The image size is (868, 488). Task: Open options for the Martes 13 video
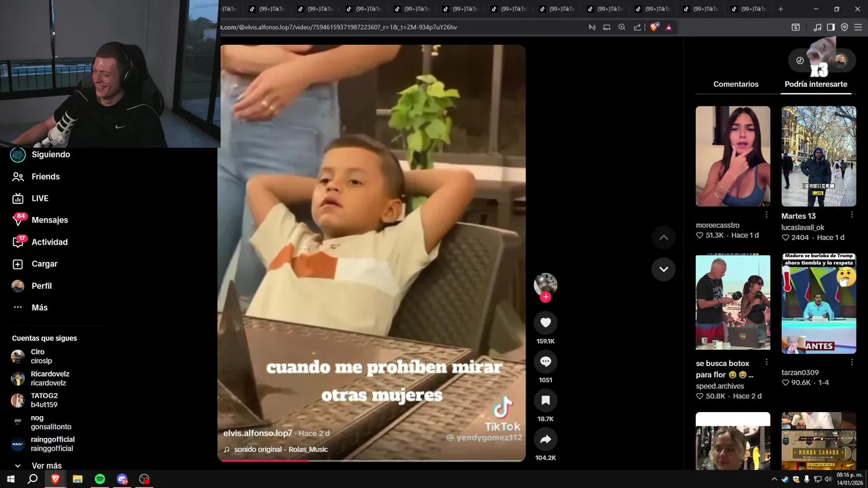[852, 216]
